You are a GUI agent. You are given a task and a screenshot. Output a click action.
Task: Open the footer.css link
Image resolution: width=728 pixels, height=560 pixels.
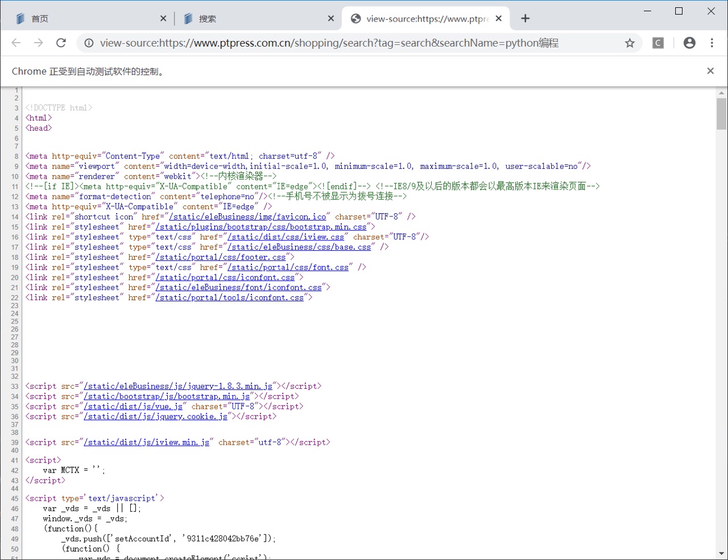(x=221, y=258)
